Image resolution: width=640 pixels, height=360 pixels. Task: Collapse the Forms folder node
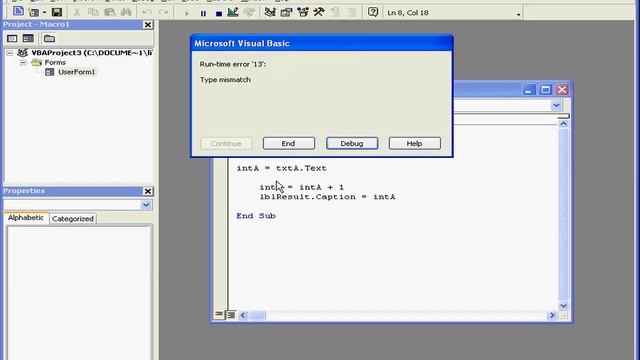click(23, 62)
